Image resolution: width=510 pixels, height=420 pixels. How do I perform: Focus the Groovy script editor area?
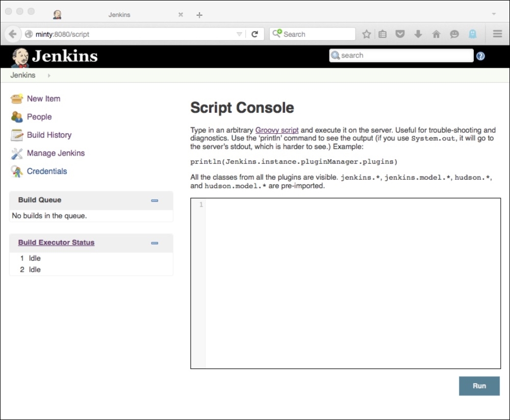[345, 283]
